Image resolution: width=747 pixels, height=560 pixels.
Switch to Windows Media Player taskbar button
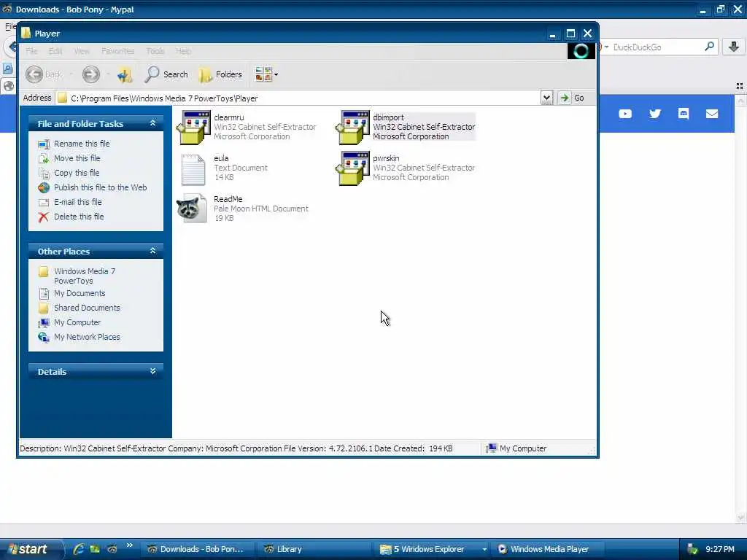click(x=547, y=549)
